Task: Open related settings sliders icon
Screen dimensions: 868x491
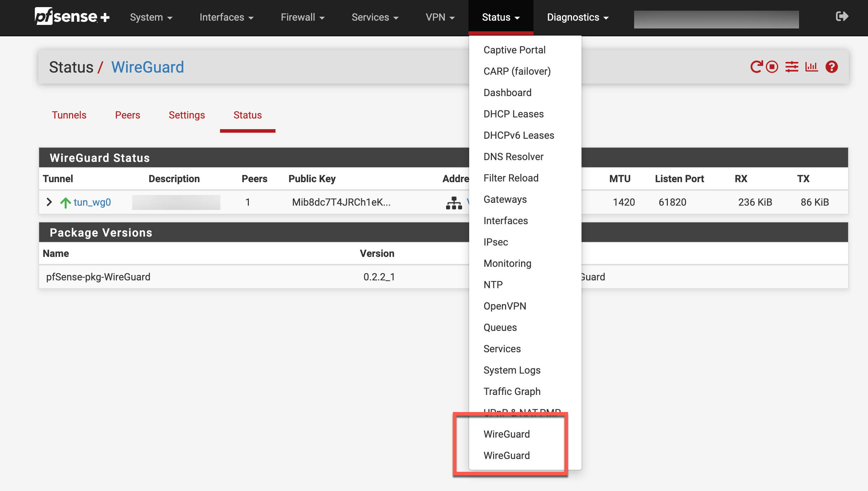Action: [792, 67]
